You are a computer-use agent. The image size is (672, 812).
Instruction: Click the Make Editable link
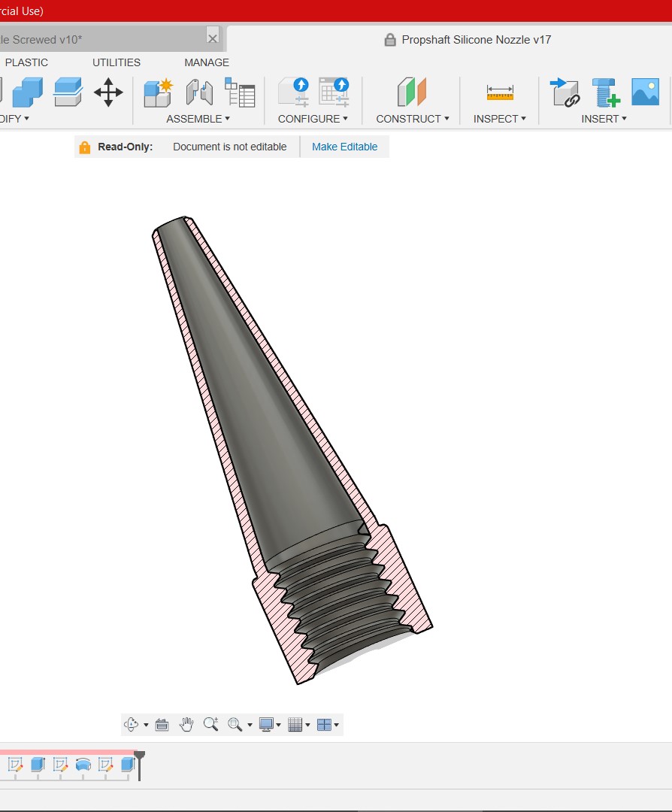[x=345, y=147]
